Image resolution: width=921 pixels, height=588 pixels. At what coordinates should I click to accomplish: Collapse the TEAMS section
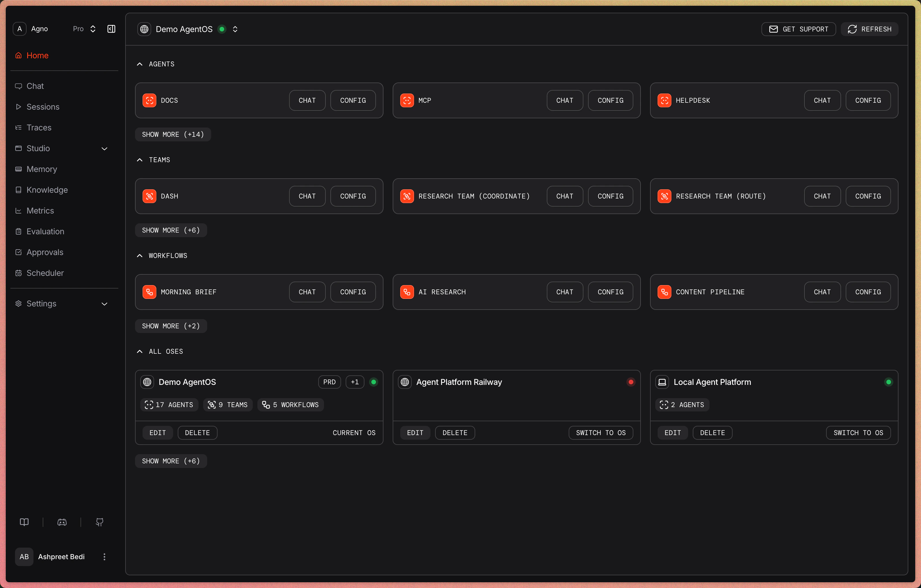pyautogui.click(x=140, y=160)
